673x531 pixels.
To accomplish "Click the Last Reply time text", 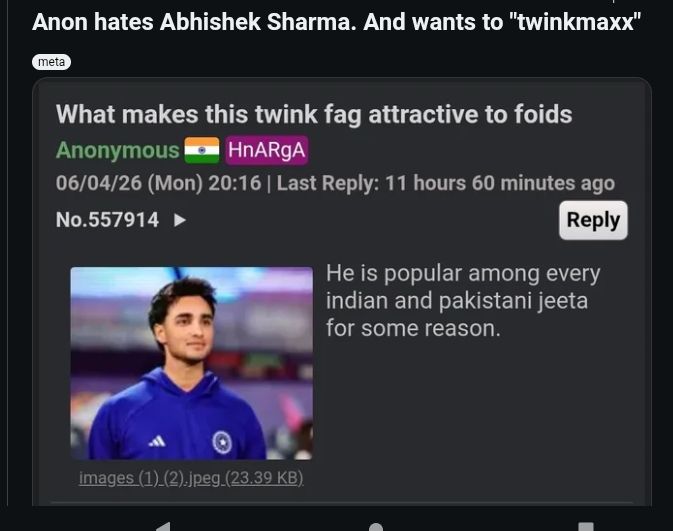I will [446, 183].
